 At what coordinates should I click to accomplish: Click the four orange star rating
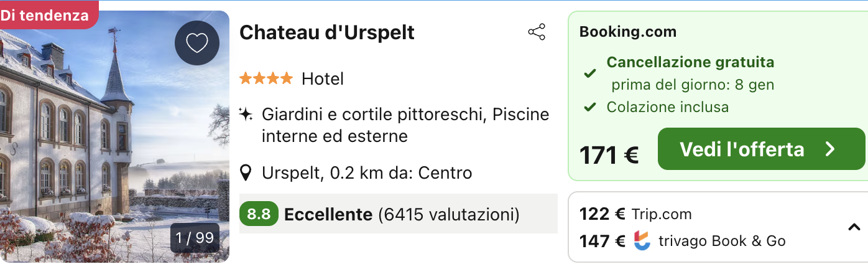coord(265,79)
